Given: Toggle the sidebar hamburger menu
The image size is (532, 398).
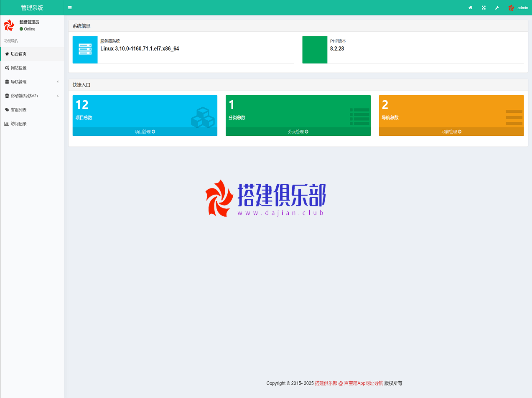Looking at the screenshot, I should [x=70, y=8].
